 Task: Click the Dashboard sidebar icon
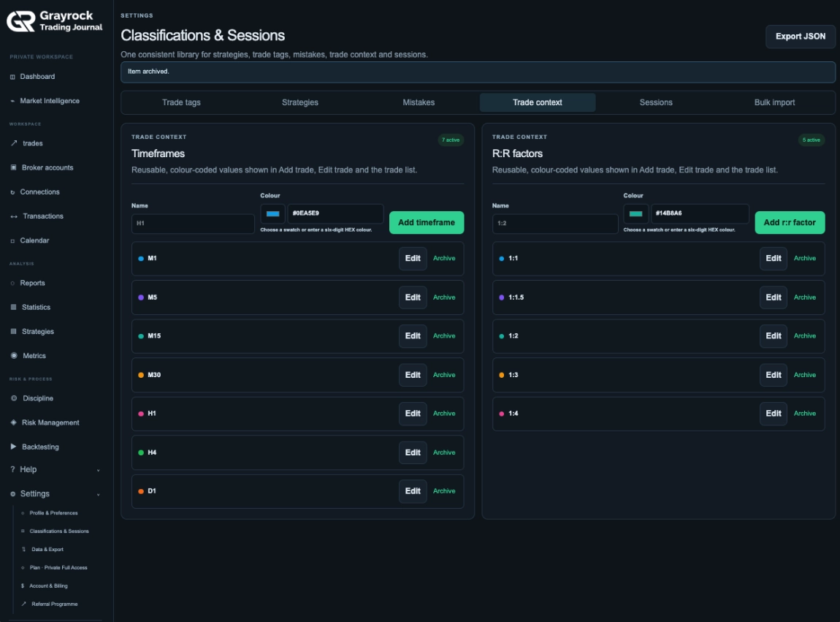[12, 77]
